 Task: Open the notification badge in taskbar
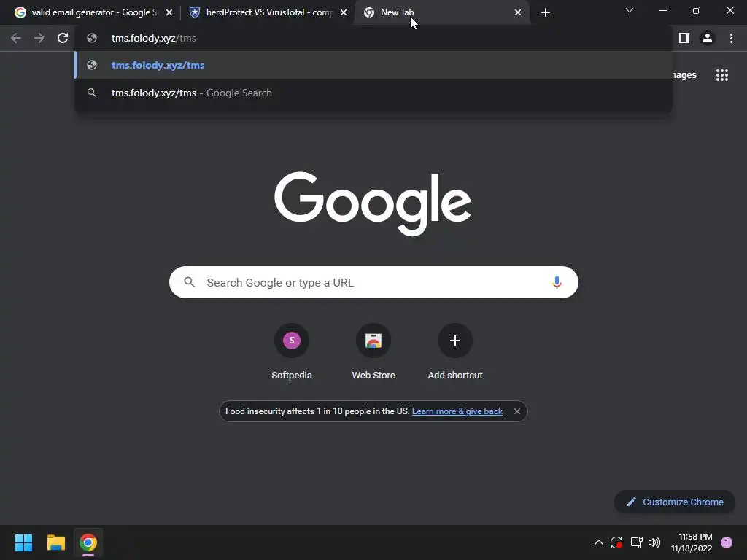727,542
